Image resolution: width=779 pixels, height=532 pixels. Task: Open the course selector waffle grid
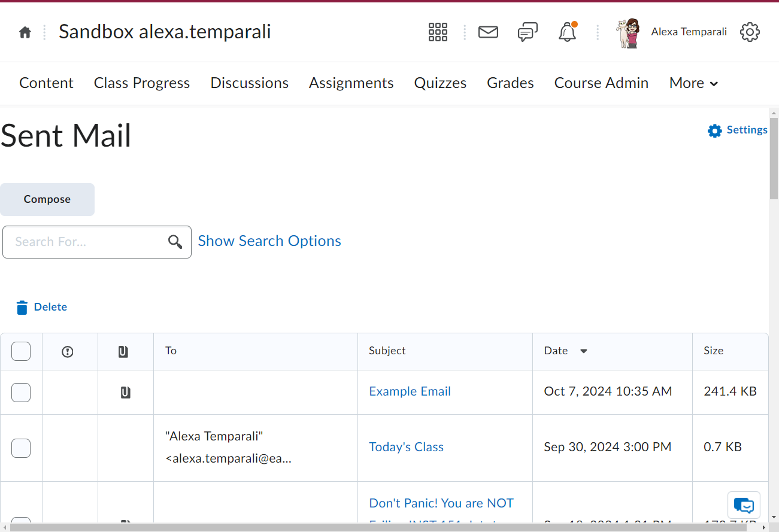(438, 32)
